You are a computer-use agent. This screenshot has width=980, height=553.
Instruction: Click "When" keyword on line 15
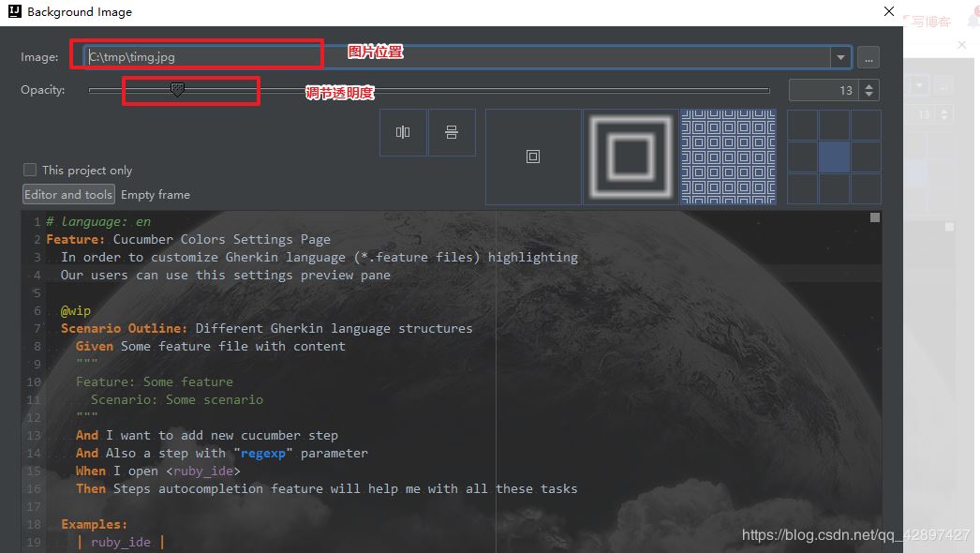point(91,471)
